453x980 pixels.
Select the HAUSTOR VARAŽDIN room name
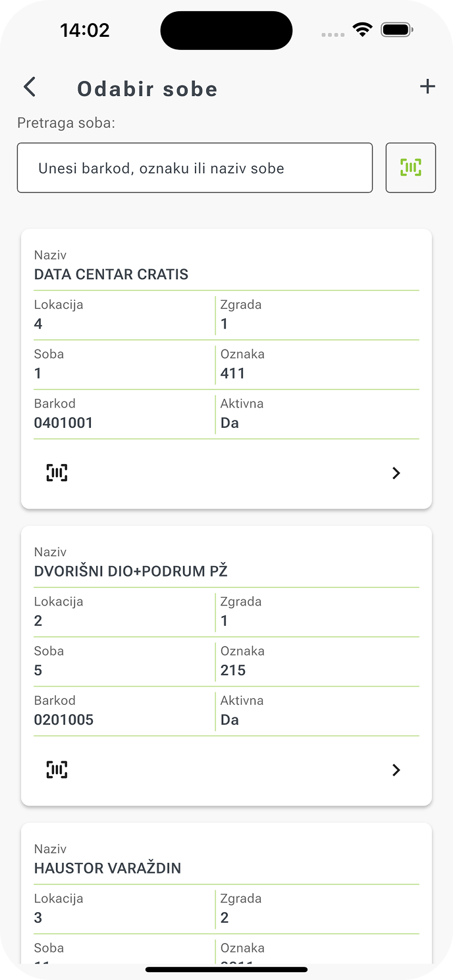coord(107,868)
